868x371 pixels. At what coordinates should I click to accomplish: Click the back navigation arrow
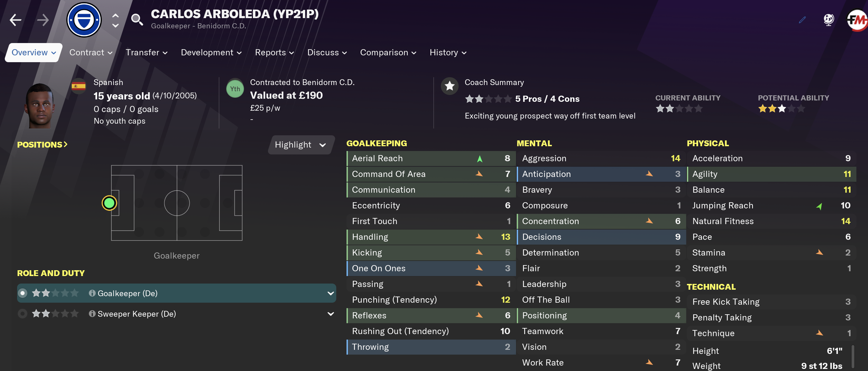(15, 20)
